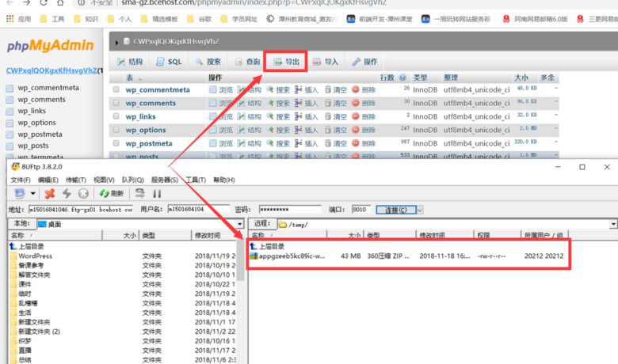Click red delete icon in wp_links row
This screenshot has height=364, width=618.
click(356, 116)
